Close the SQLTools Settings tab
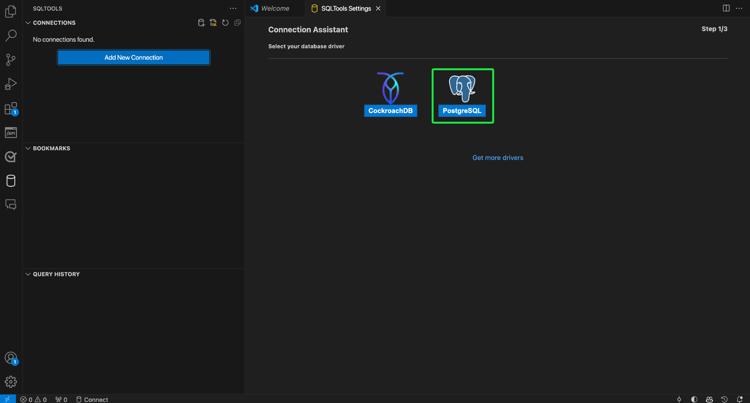Image resolution: width=750 pixels, height=403 pixels. [378, 8]
